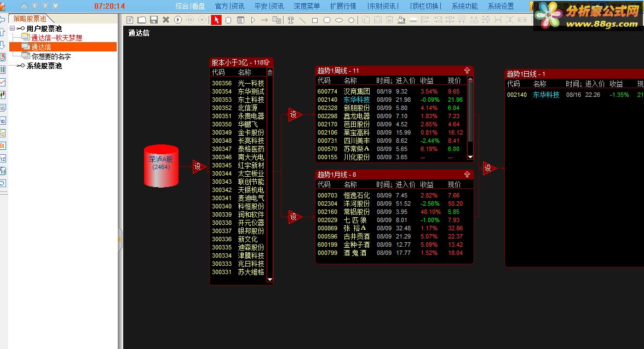This screenshot has height=349, width=644.
Task: Open the 官方资讯 menu
Action: click(229, 6)
